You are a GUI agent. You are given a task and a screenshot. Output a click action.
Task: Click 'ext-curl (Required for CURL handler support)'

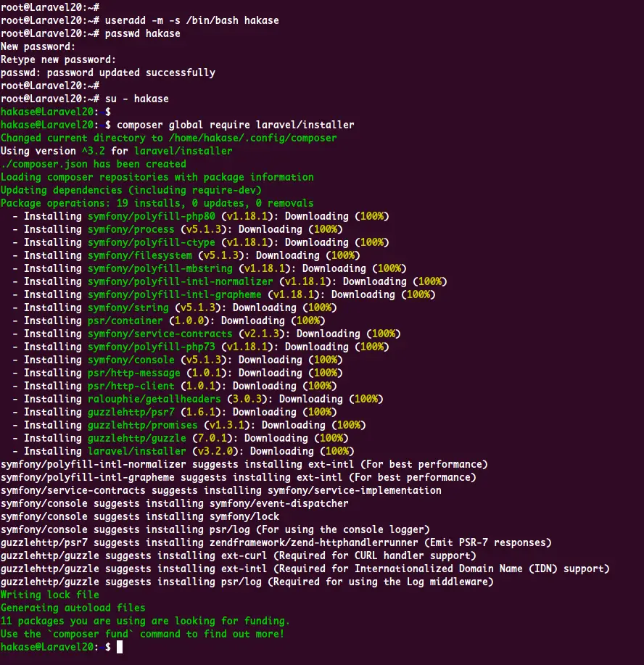(x=349, y=556)
